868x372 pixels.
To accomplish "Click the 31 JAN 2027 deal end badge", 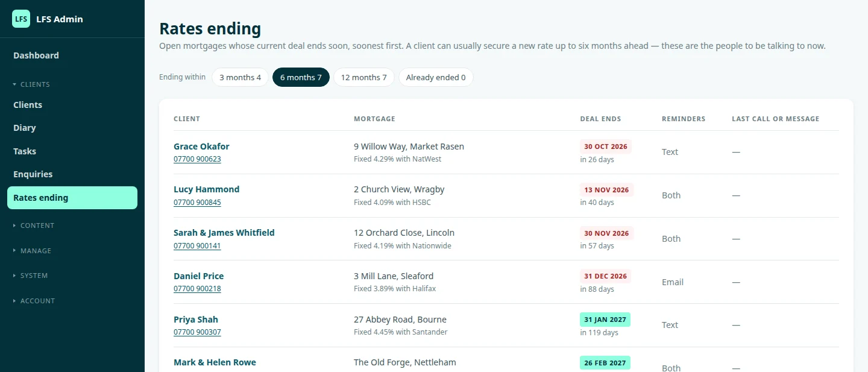I will 605,320.
